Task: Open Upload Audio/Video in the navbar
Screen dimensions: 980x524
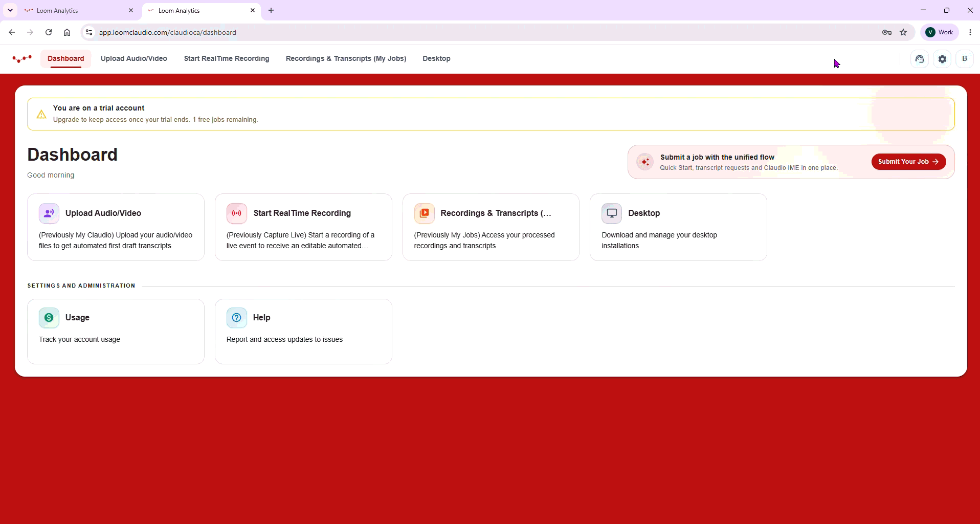Action: point(134,59)
